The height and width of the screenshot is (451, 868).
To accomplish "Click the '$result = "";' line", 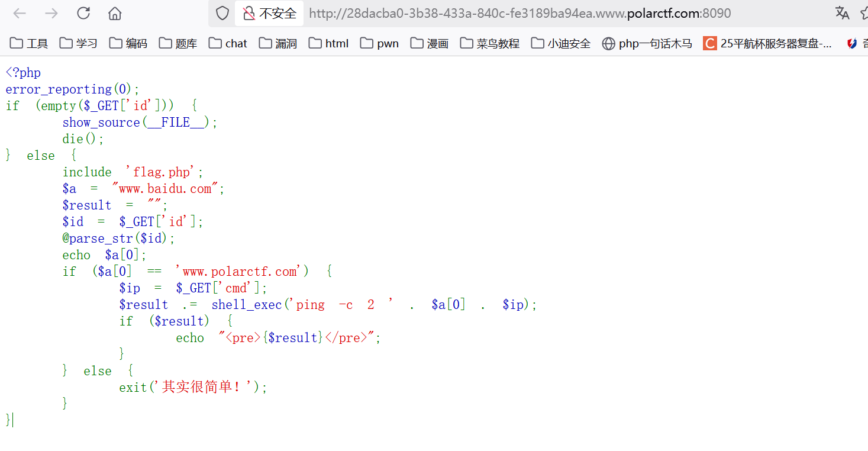I will coord(115,205).
